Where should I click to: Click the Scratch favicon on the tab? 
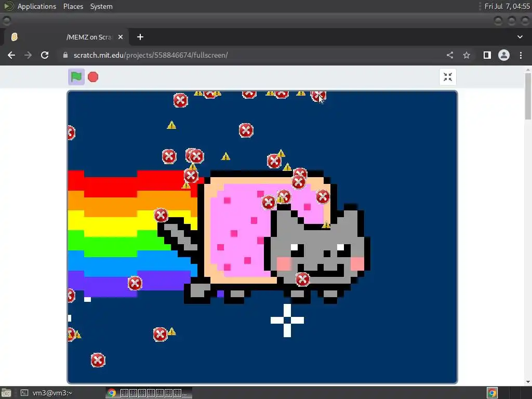click(14, 37)
